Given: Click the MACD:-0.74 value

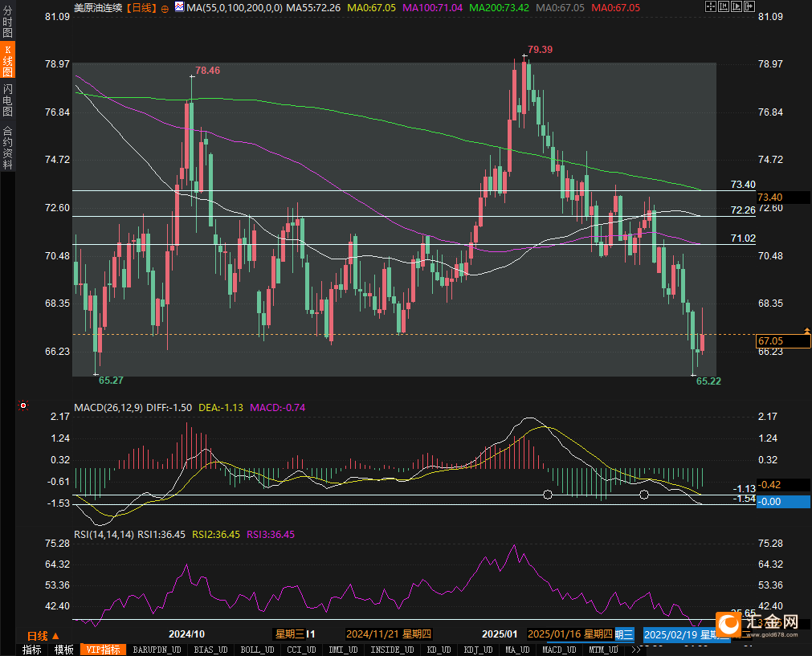Looking at the screenshot, I should click(278, 407).
